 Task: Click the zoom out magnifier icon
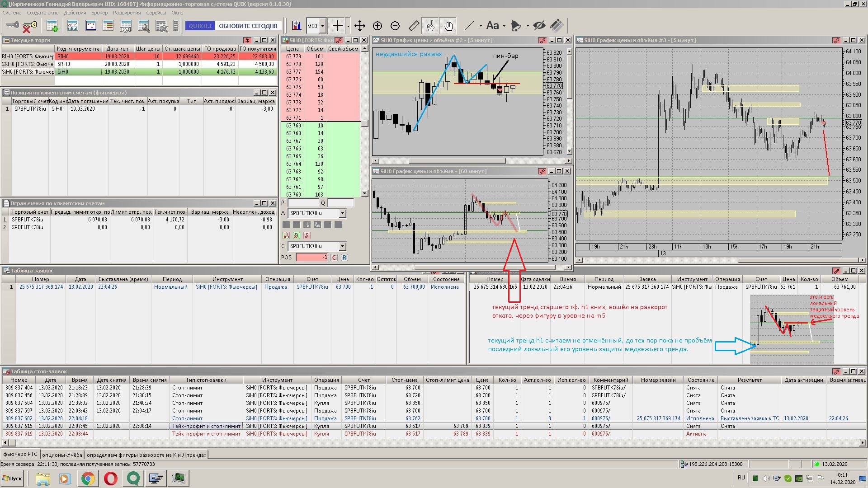(395, 26)
